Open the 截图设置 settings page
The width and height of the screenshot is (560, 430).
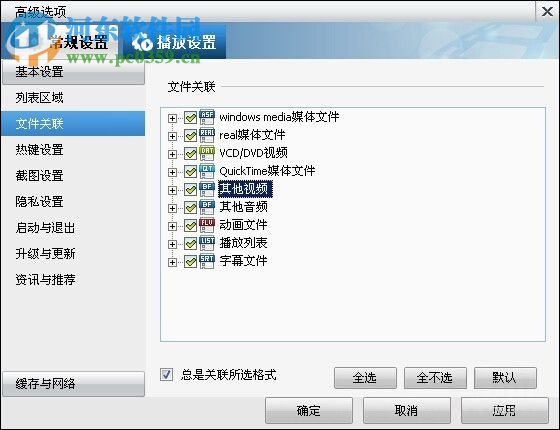click(x=73, y=176)
